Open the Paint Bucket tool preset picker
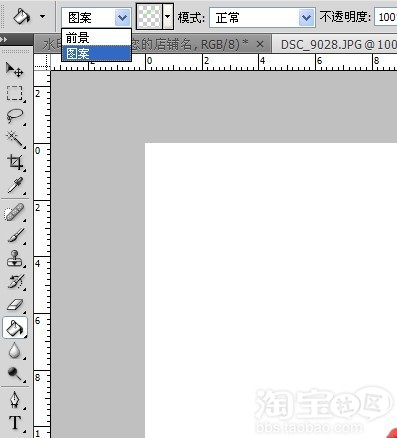 pyautogui.click(x=43, y=16)
